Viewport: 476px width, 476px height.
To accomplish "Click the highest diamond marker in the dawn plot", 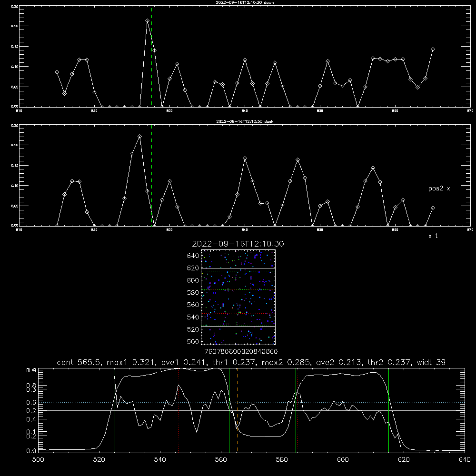I will [147, 21].
